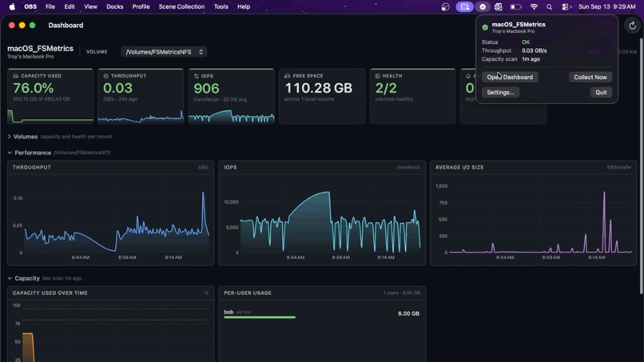Click the user name bob
The height and width of the screenshot is (362, 644).
[x=229, y=312]
